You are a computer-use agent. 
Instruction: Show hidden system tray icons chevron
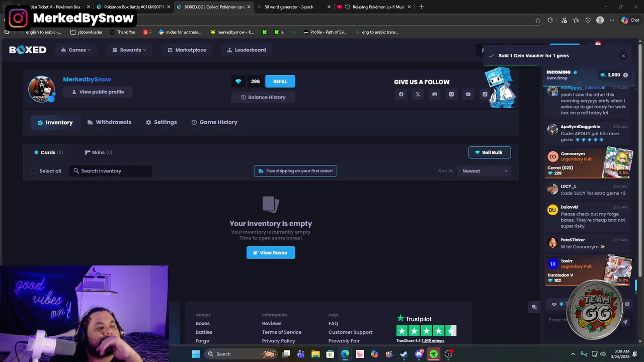[x=573, y=354]
